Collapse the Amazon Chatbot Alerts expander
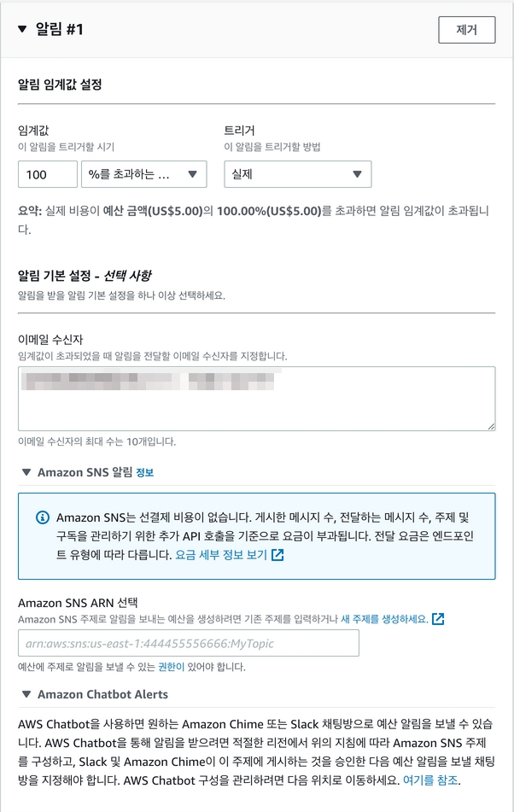Screen dimensions: 514x812 tap(27, 694)
